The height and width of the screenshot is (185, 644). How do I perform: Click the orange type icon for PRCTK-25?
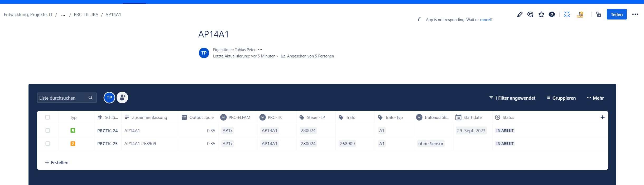tap(73, 144)
